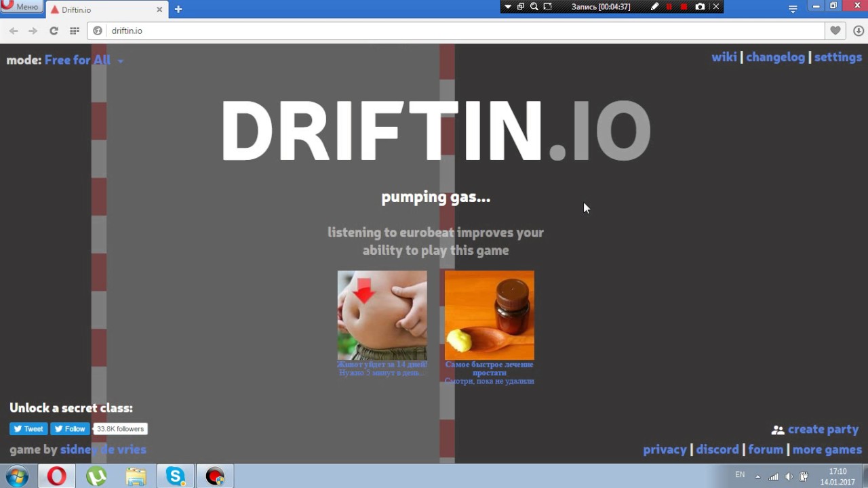Pause the screen recording
Viewport: 868px width, 488px height.
click(669, 7)
